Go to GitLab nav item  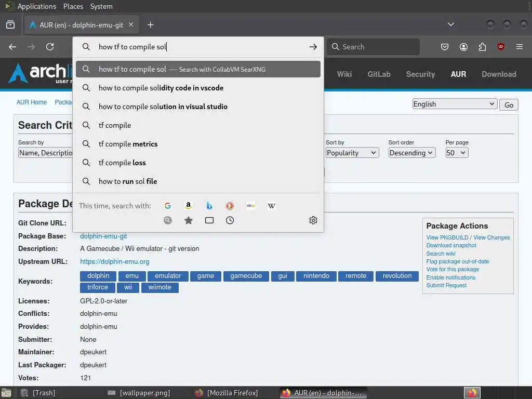[379, 74]
